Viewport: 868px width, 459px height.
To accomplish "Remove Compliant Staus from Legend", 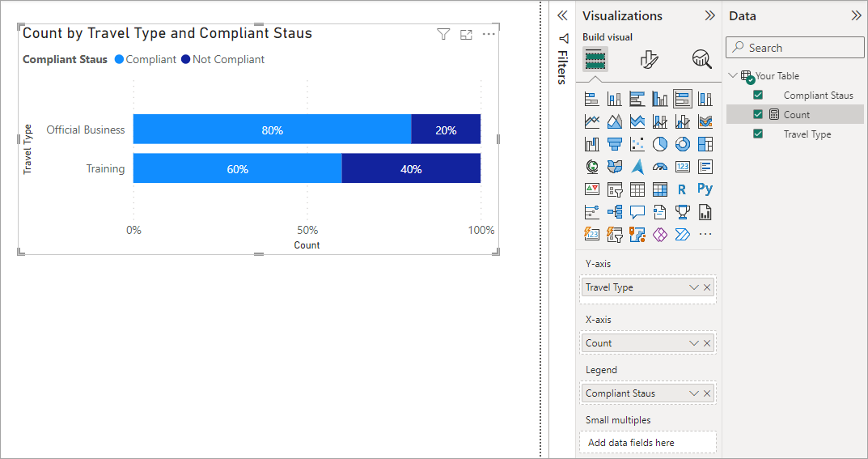I will point(707,393).
